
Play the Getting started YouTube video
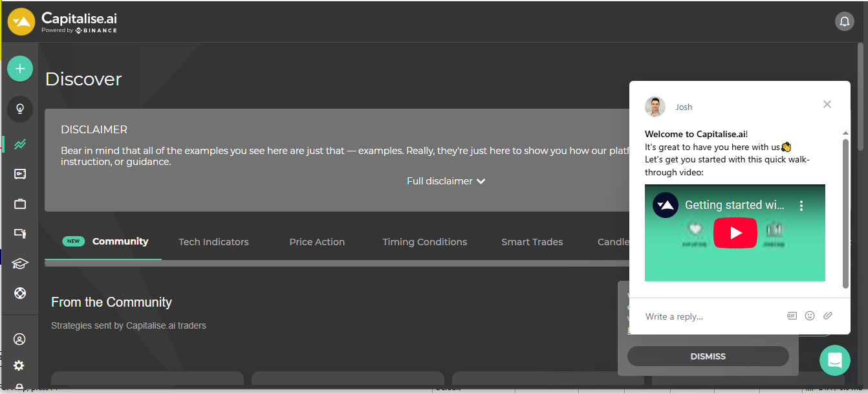tap(735, 233)
